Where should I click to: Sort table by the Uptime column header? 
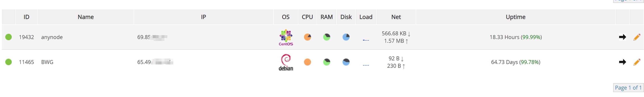coord(515,17)
